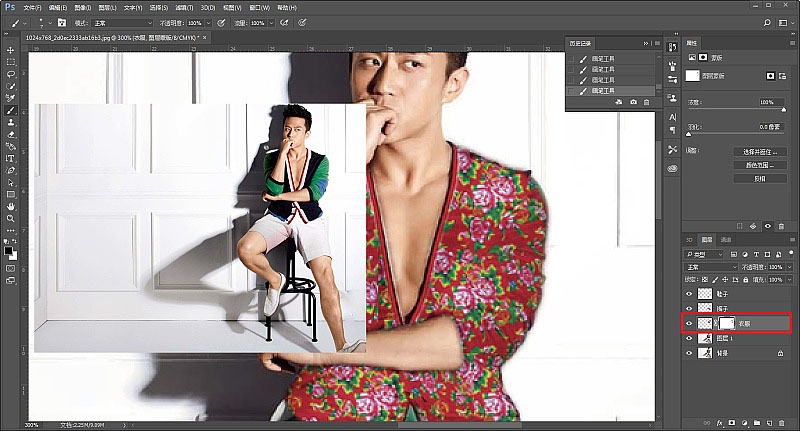Toggle lock all padlock in Layers panel
The width and height of the screenshot is (800, 431).
(745, 280)
